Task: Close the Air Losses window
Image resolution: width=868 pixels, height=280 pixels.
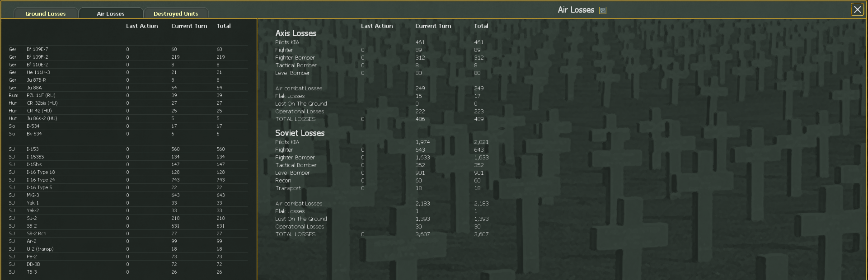Action: click(x=857, y=9)
